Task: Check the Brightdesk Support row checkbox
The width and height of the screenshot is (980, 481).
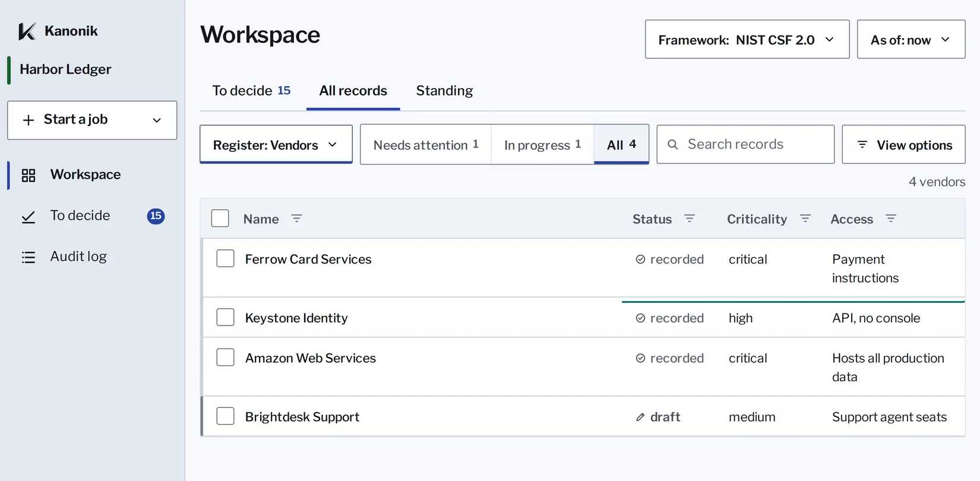Action: [225, 416]
